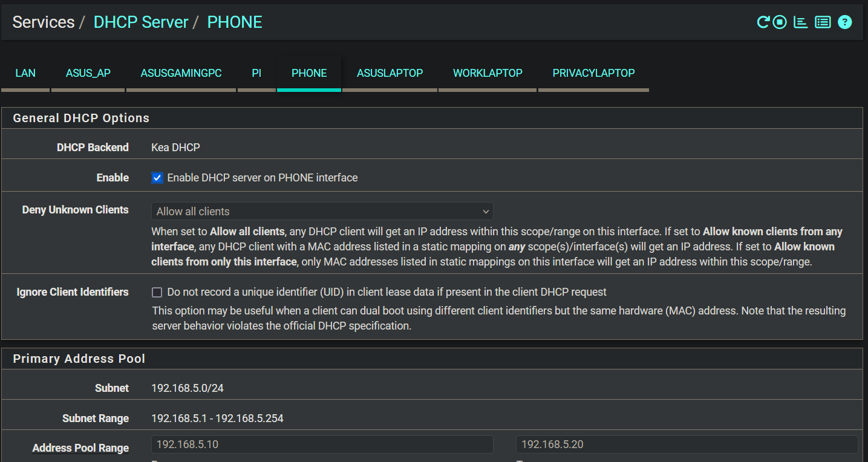Open the DHCP service logs icon
This screenshot has height=462, width=868.
tap(823, 22)
